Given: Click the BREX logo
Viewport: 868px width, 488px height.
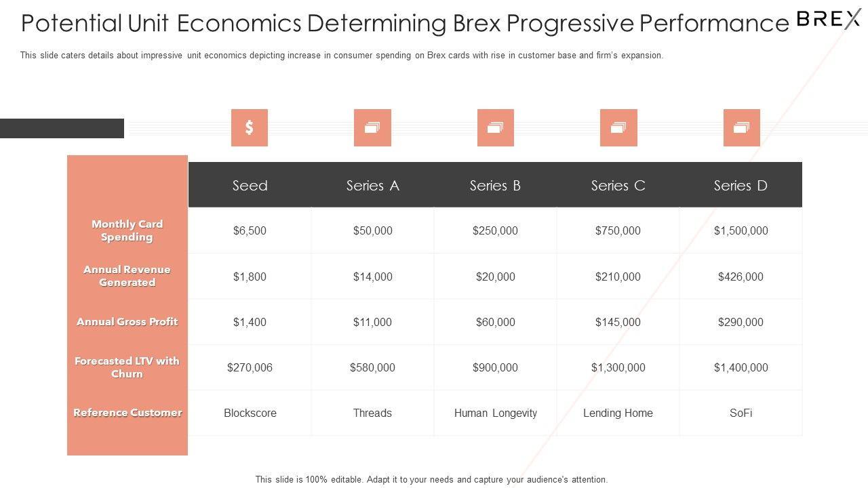Looking at the screenshot, I should (x=828, y=19).
